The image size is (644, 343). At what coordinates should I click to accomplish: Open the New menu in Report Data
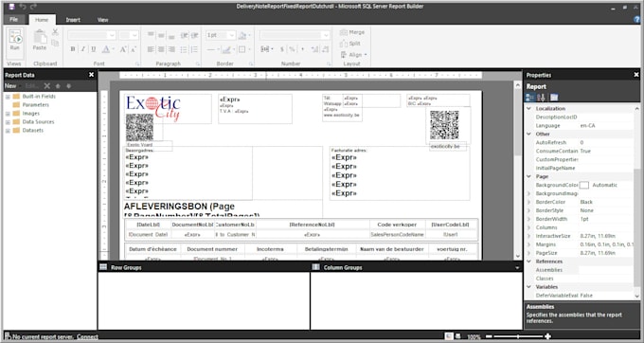coord(10,86)
